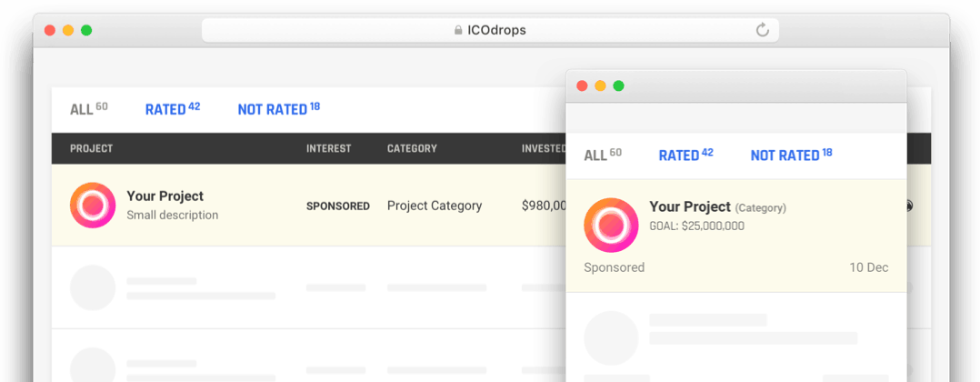Click the Project Category text in the desktop row
980x382 pixels.
pos(434,206)
